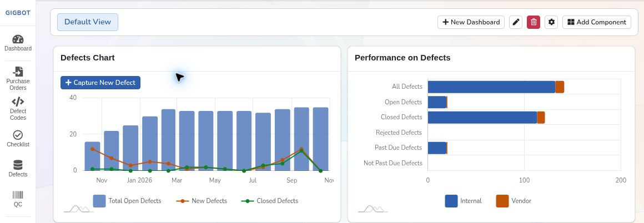The width and height of the screenshot is (644, 223).
Task: Click the Add Component button
Action: coord(597,22)
